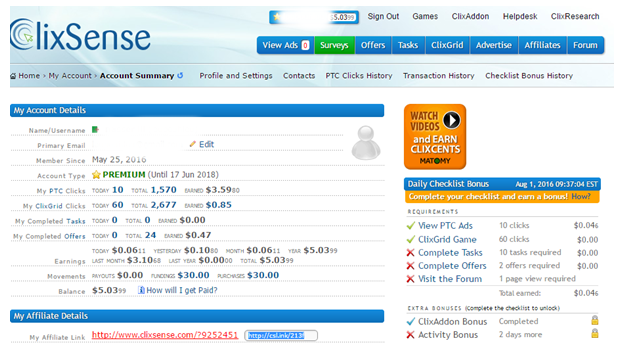Click the red X beside Complete Tasks
This screenshot has width=617, height=361.
[x=410, y=253]
